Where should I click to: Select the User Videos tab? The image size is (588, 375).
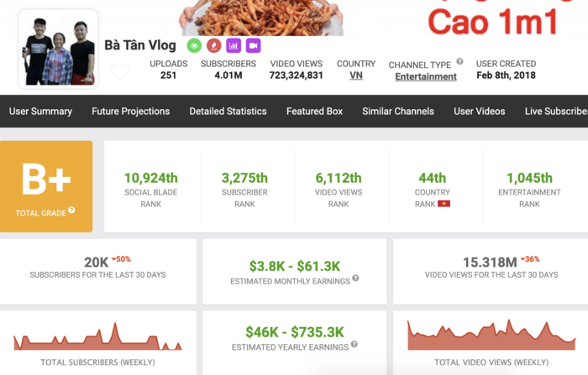click(480, 112)
